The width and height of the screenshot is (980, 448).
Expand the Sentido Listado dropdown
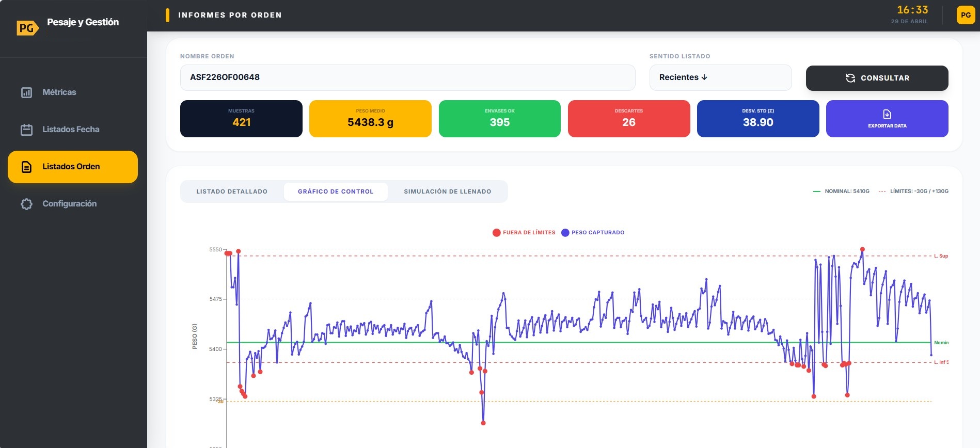click(x=720, y=77)
